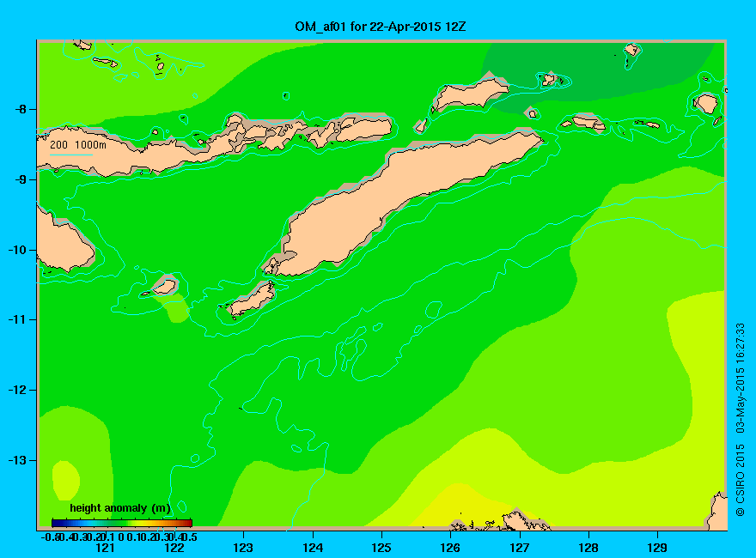Click latitude axis label -11
Image resolution: width=756 pixels, height=558 pixels.
16,319
